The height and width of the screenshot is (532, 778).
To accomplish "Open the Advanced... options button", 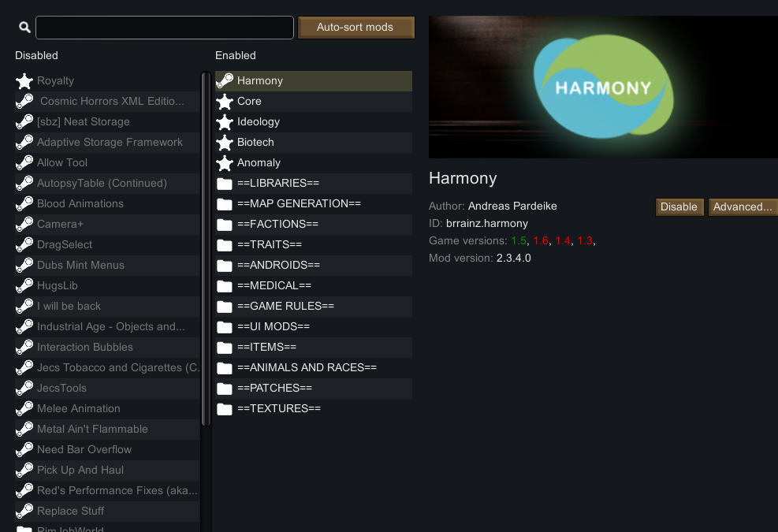I will click(x=743, y=207).
